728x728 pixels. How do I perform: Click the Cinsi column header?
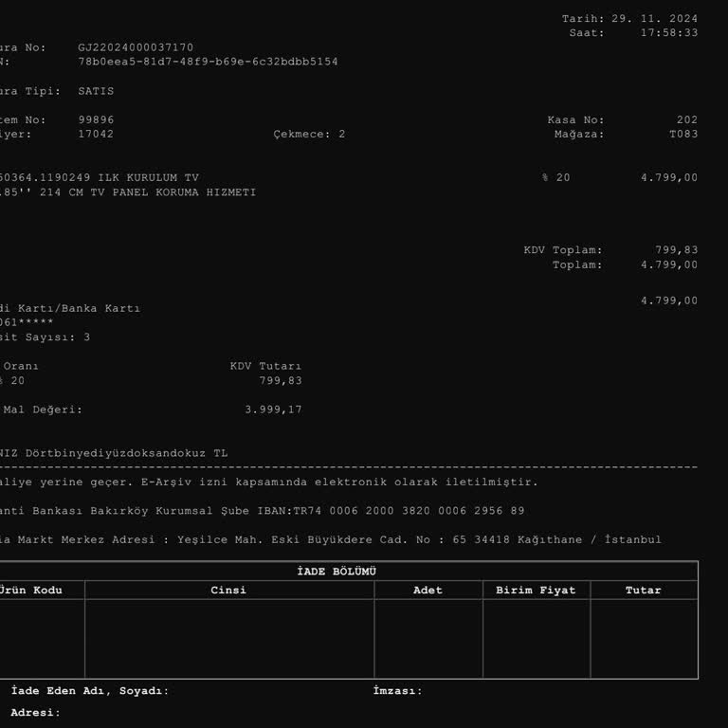click(x=228, y=591)
